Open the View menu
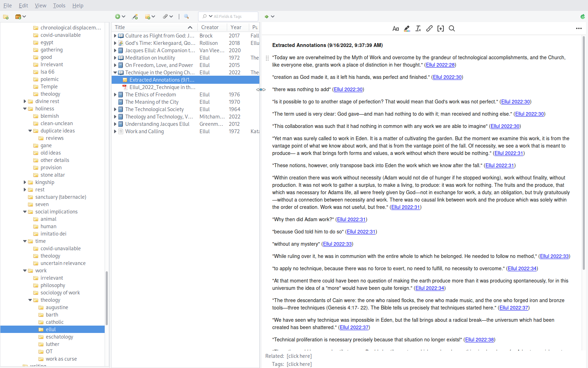The height and width of the screenshot is (368, 588). click(x=40, y=6)
